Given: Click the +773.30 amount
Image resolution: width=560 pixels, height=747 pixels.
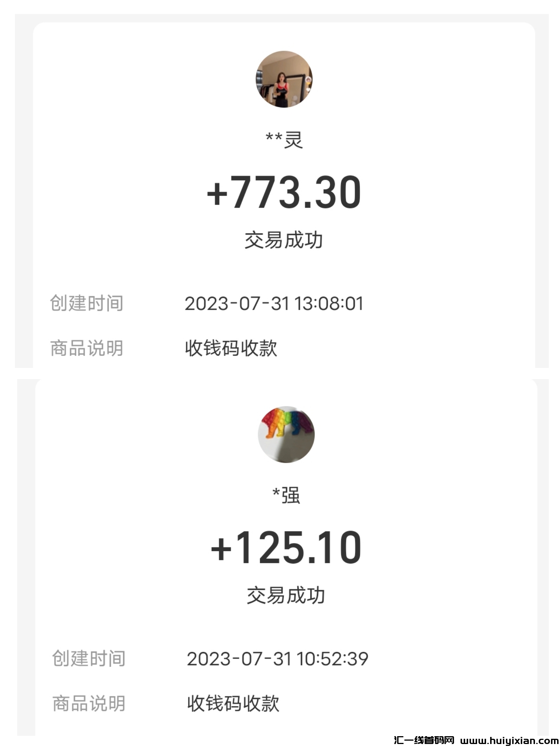Looking at the screenshot, I should click(x=284, y=192).
